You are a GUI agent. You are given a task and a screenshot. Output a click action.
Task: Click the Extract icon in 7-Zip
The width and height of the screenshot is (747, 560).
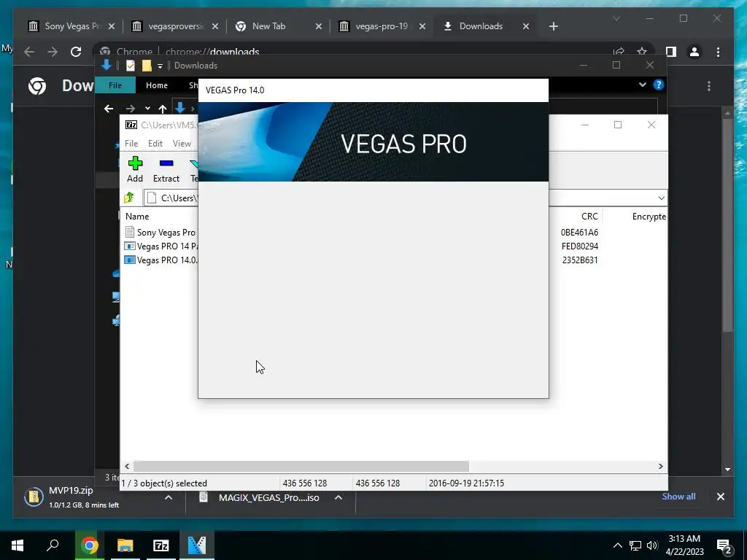[166, 169]
